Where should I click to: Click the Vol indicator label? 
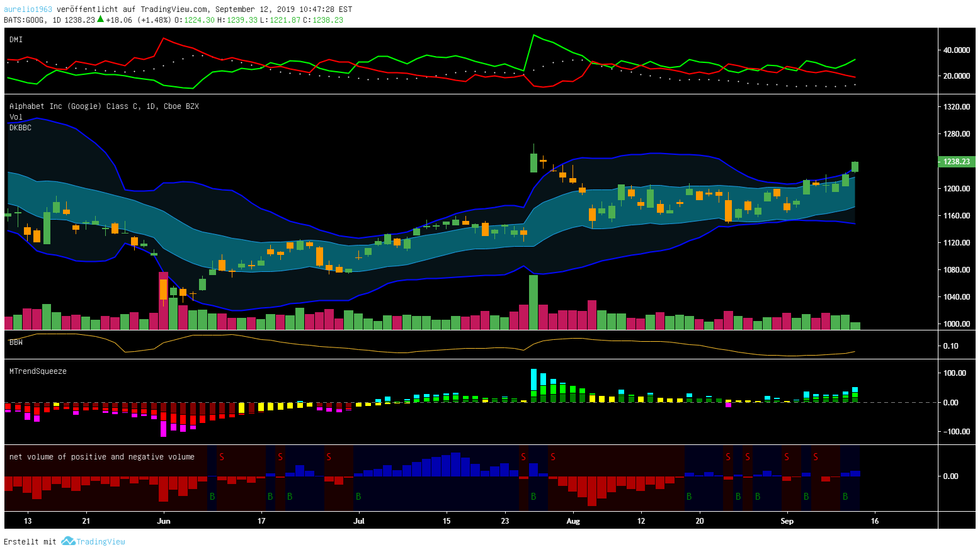click(16, 117)
